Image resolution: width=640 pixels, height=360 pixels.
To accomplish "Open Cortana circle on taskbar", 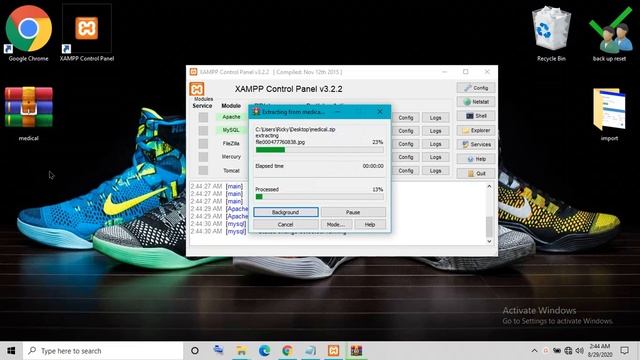I will coord(195,351).
